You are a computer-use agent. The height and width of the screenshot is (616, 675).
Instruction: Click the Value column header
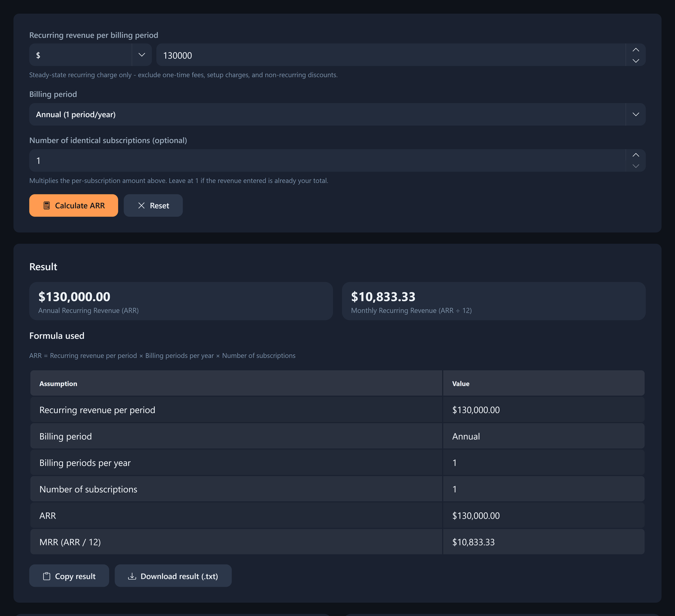(x=544, y=384)
